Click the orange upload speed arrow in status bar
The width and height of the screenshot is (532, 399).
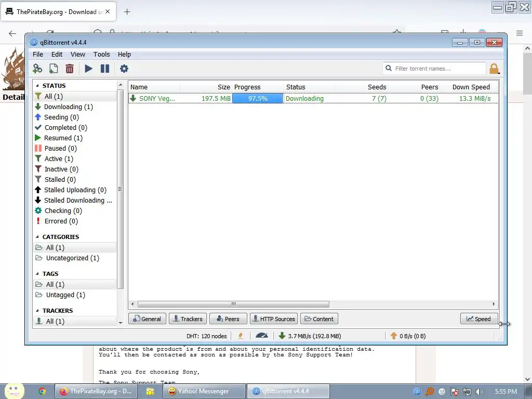[394, 336]
